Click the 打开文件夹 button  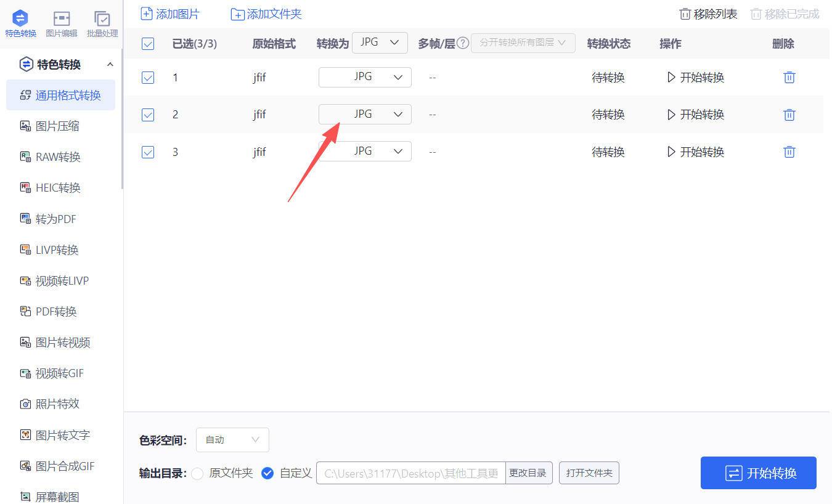[x=589, y=473]
